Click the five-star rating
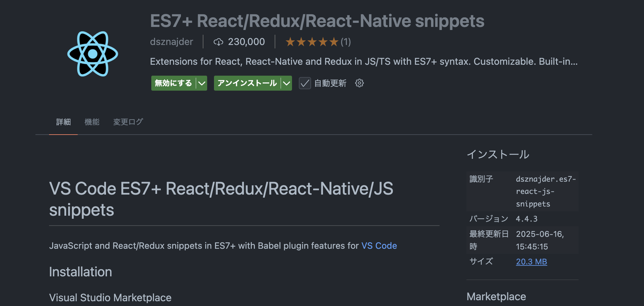644x306 pixels. (x=312, y=42)
